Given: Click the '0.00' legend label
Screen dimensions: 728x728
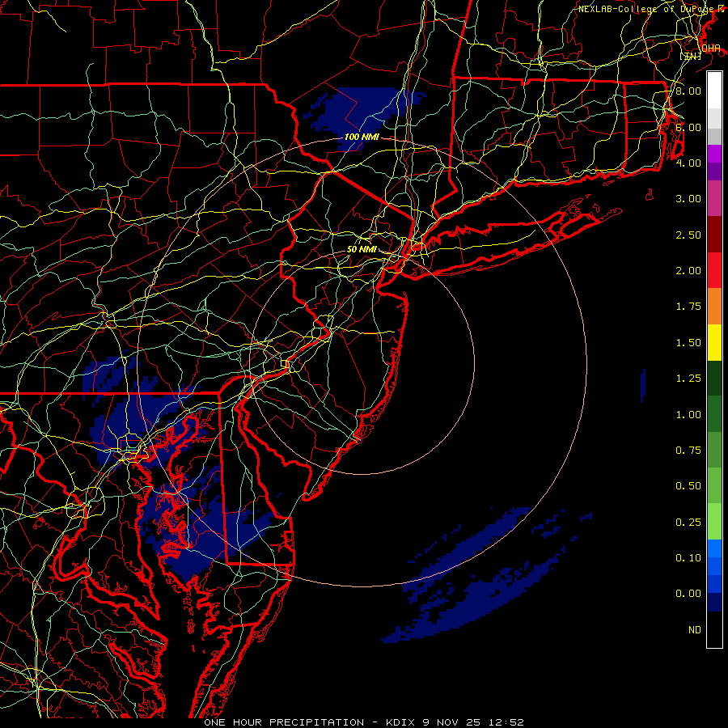Looking at the screenshot, I should coord(688,594).
